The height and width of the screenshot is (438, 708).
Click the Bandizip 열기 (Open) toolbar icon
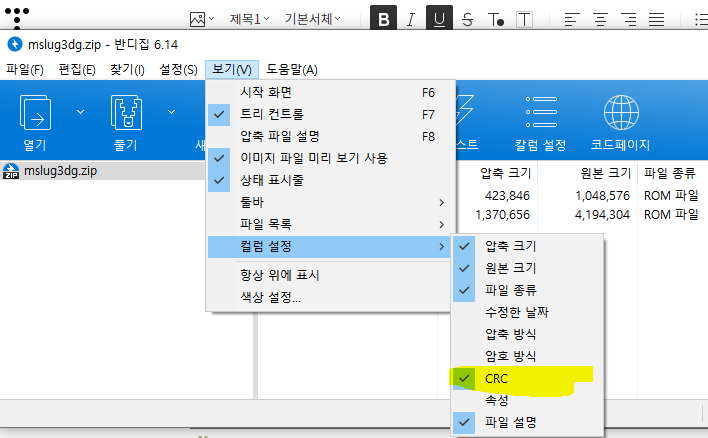tap(35, 112)
